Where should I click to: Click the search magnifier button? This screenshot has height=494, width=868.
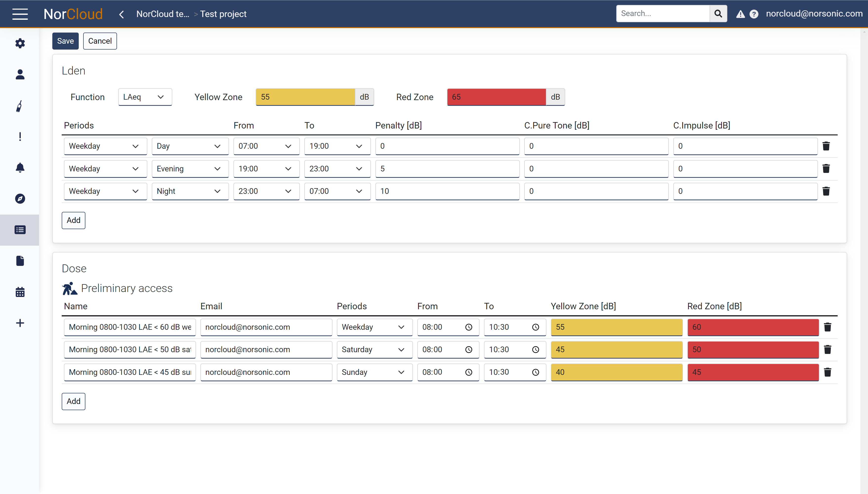(718, 14)
